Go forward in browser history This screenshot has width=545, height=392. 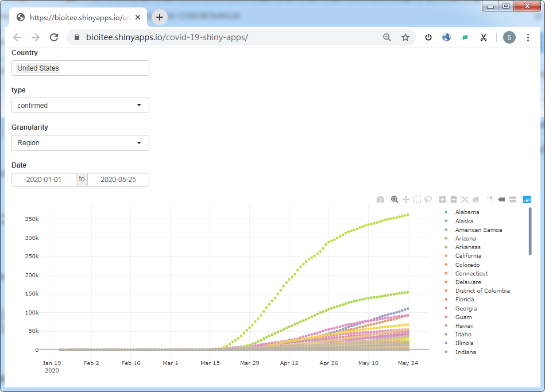pyautogui.click(x=36, y=37)
